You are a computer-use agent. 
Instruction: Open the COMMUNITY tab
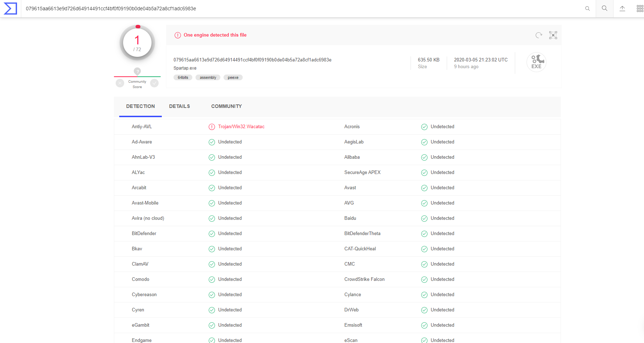pos(226,106)
